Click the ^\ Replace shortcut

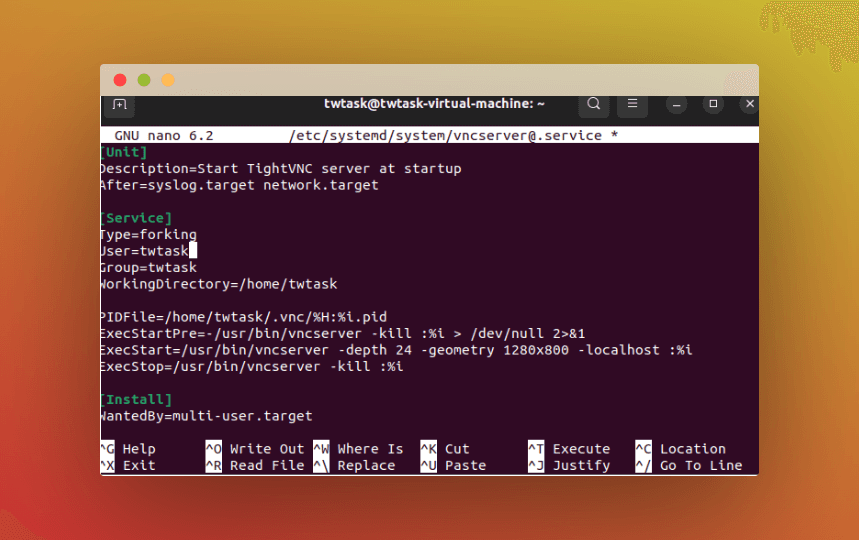click(x=354, y=465)
